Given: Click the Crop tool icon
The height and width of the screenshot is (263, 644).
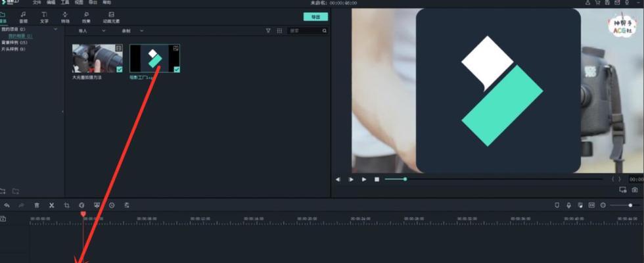Looking at the screenshot, I should [x=66, y=205].
